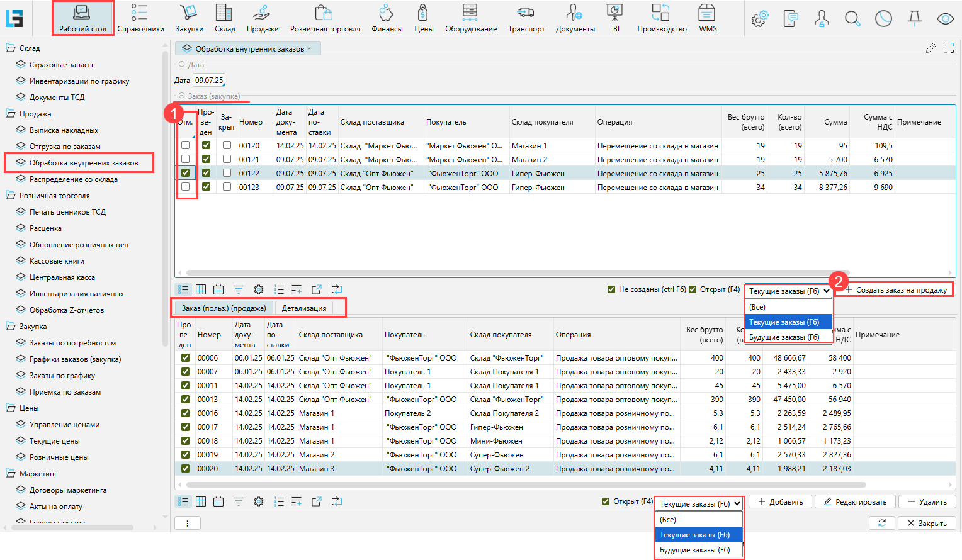Click the magnifier search icon in the header
Viewport: 962px width, 560px height.
[x=852, y=19]
